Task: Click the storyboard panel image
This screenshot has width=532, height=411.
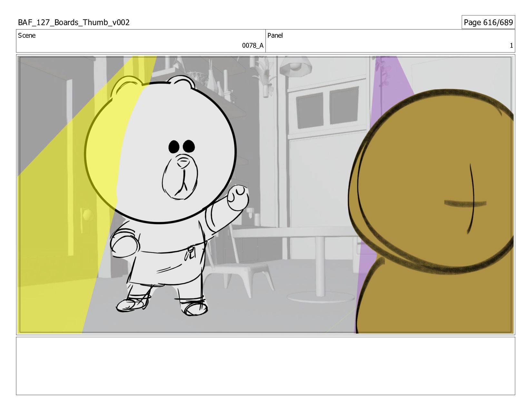Action: click(x=266, y=195)
